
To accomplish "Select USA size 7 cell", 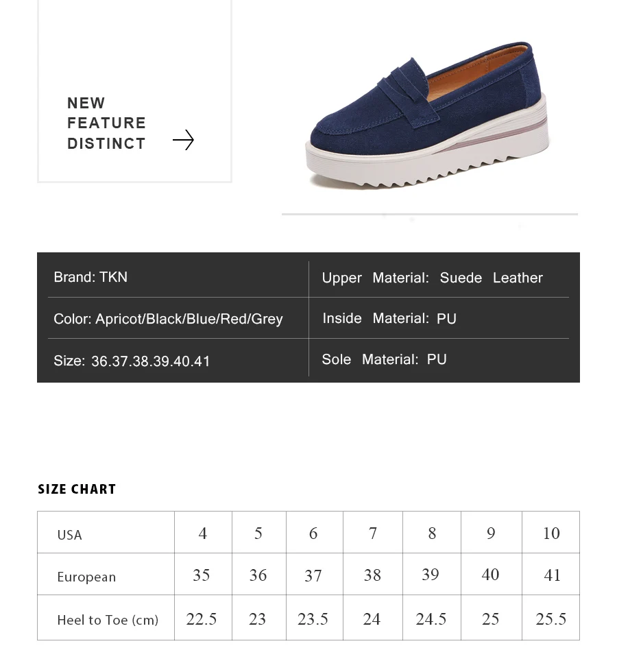I will [373, 532].
